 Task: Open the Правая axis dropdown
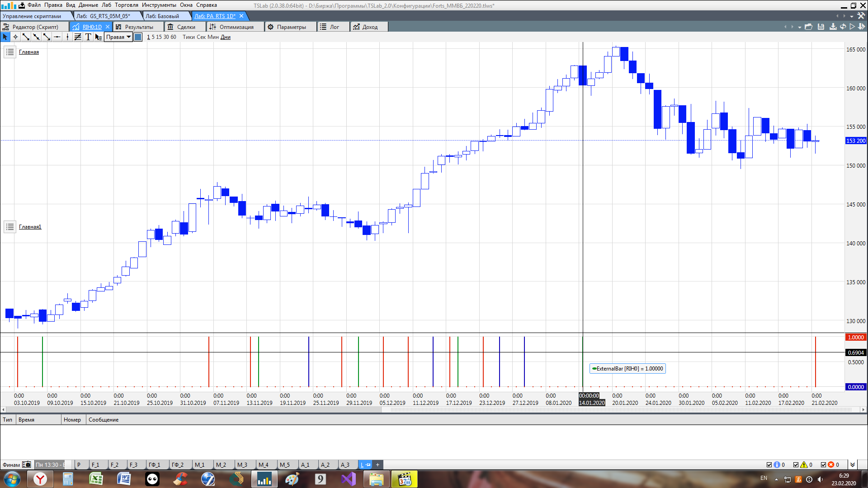118,37
